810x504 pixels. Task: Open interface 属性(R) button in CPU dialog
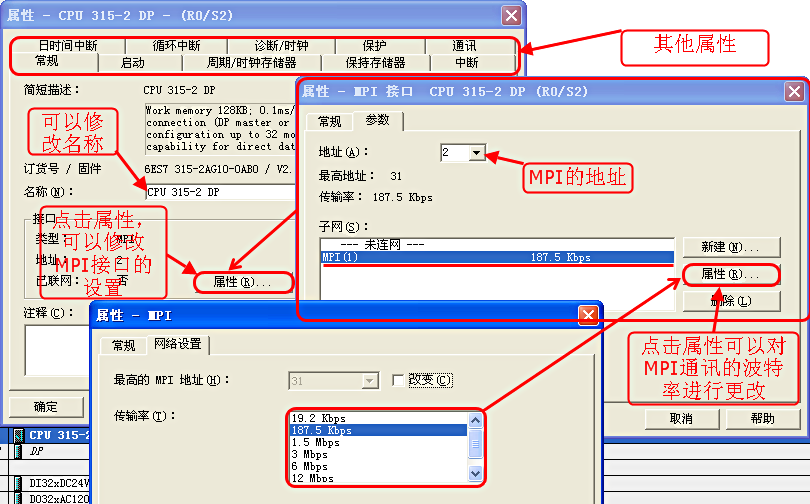pos(243,282)
